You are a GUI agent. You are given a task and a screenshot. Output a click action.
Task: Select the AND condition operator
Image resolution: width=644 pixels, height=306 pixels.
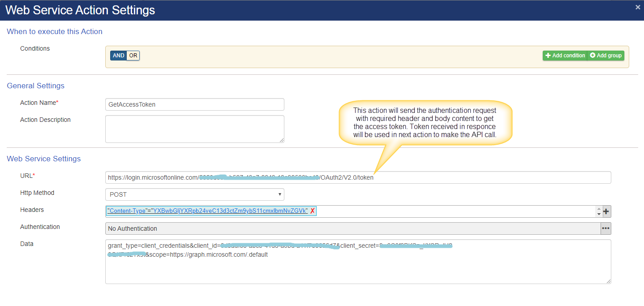[118, 56]
